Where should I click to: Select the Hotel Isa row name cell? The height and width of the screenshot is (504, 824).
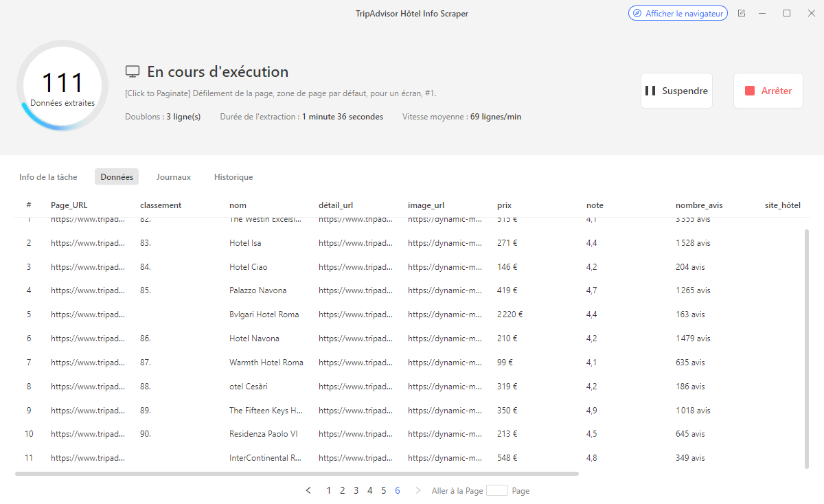coord(245,243)
